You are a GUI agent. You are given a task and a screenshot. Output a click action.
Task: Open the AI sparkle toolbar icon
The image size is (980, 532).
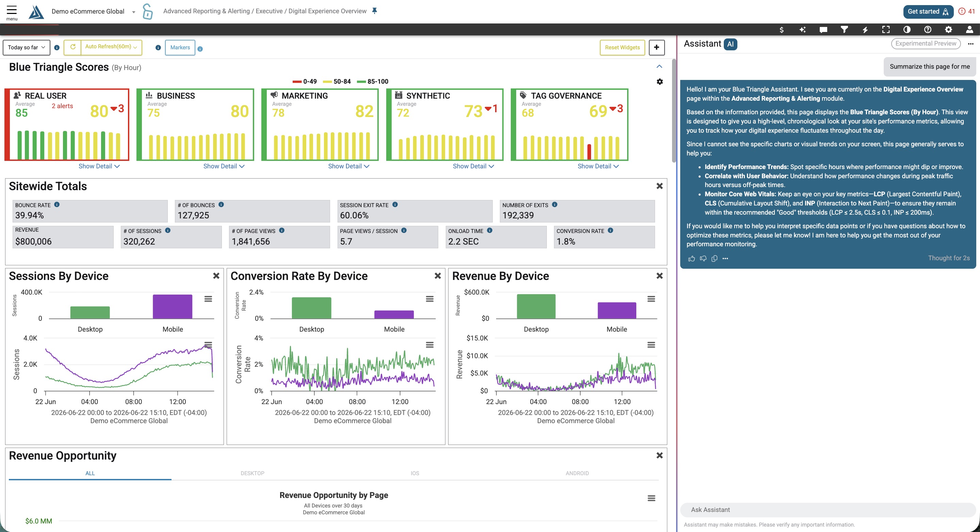pyautogui.click(x=802, y=30)
